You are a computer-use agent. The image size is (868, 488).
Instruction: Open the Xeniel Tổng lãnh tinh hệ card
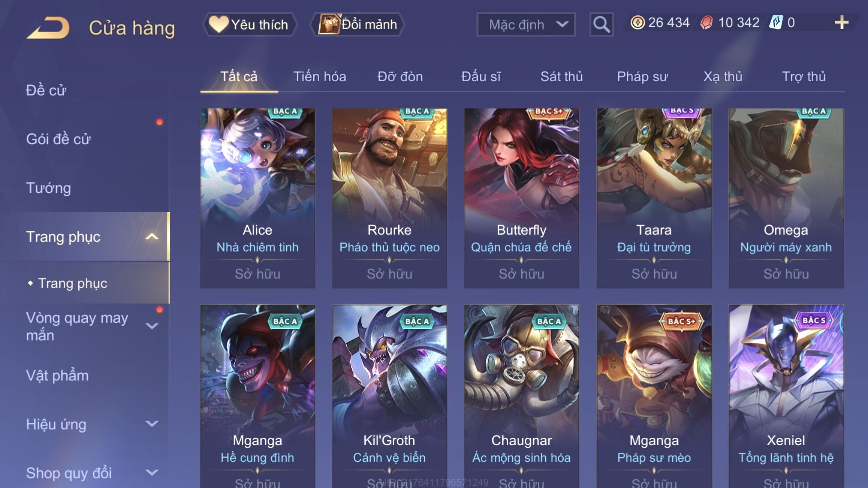click(x=786, y=396)
